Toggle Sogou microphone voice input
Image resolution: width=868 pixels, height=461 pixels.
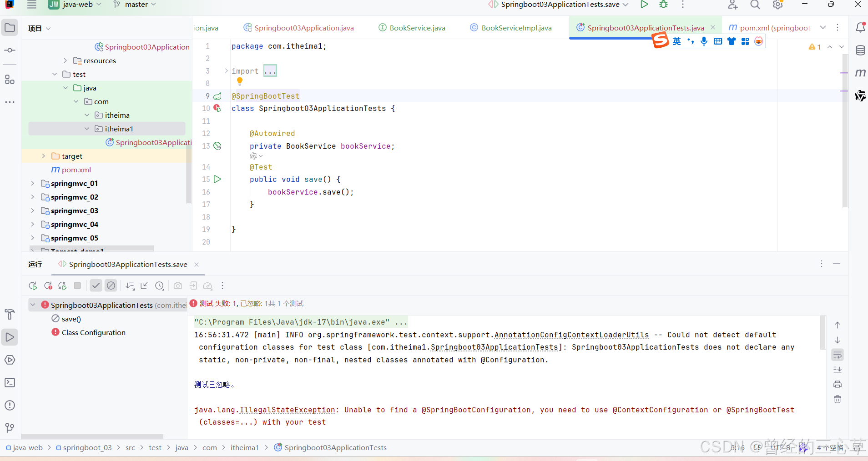click(704, 41)
